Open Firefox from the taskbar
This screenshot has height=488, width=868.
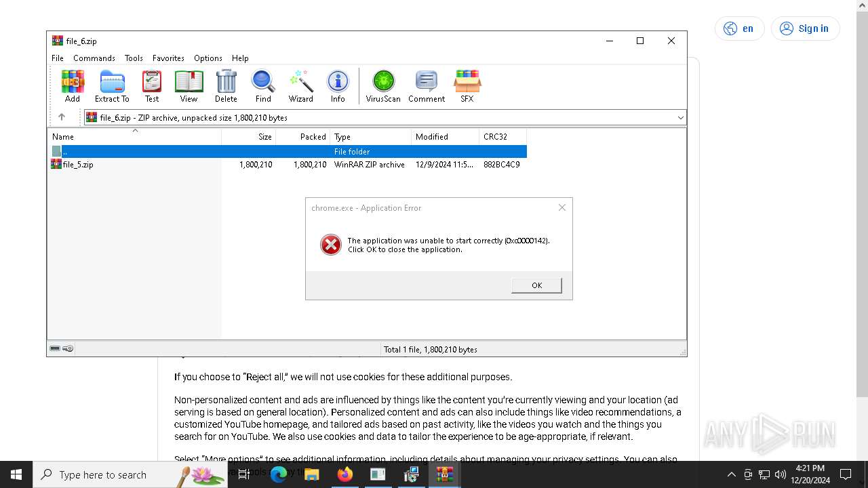(x=344, y=474)
